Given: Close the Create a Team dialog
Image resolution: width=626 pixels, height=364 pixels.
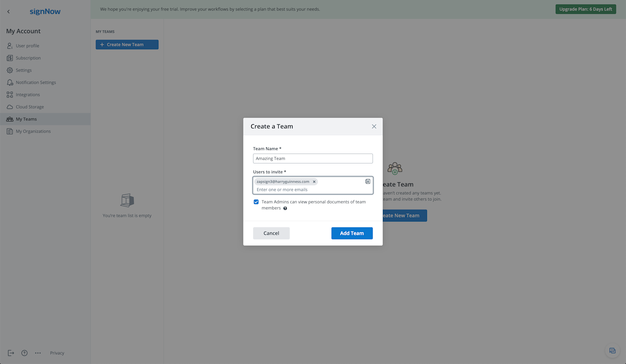Looking at the screenshot, I should [x=374, y=126].
